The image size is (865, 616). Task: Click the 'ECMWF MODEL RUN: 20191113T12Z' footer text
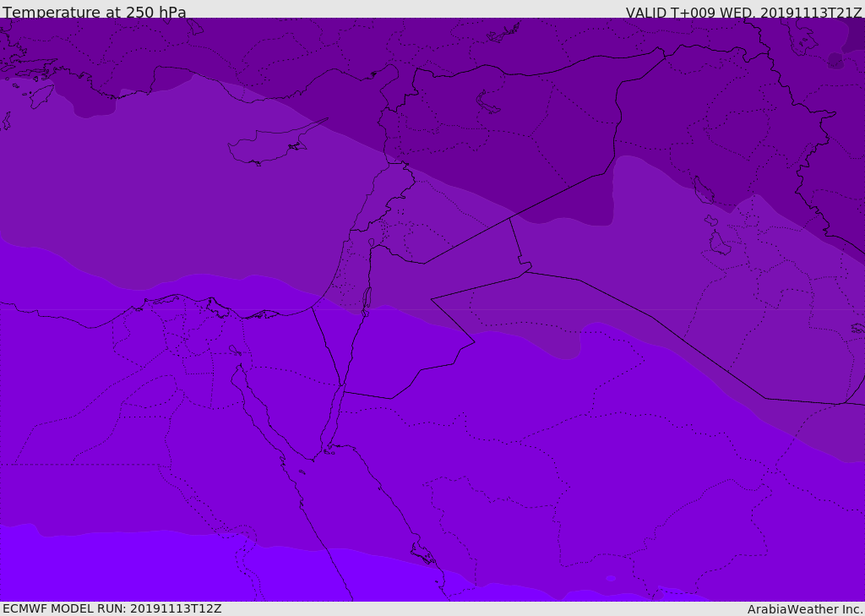[x=112, y=608]
